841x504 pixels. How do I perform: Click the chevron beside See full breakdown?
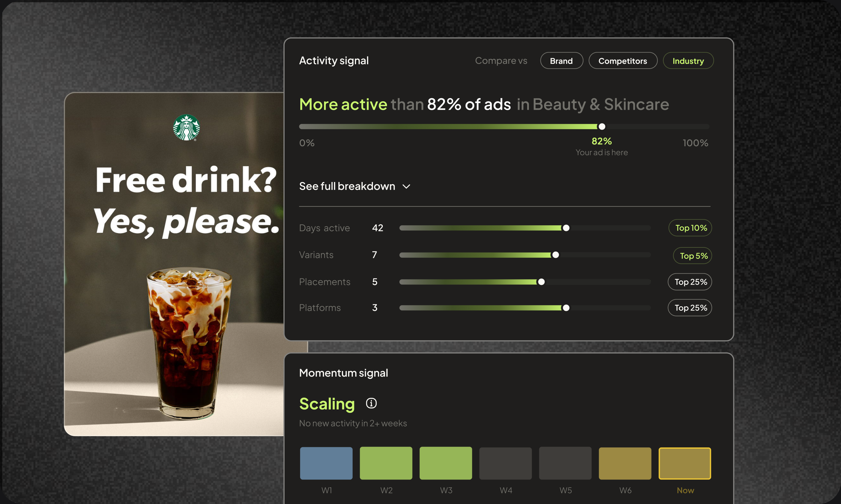[x=406, y=186]
